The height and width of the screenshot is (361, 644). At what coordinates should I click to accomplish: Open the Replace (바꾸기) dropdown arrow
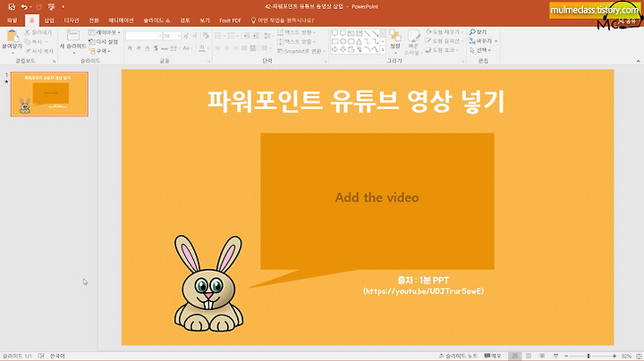click(x=496, y=41)
